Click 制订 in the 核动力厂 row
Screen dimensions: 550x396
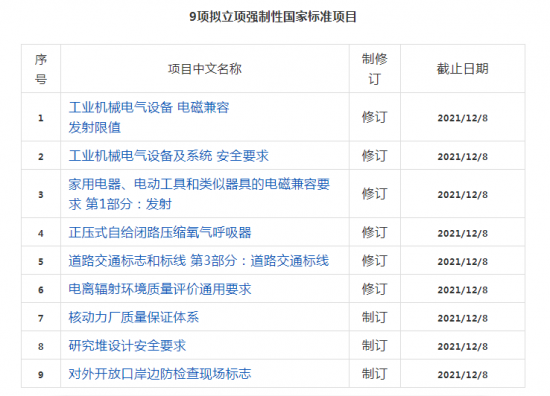click(x=375, y=317)
